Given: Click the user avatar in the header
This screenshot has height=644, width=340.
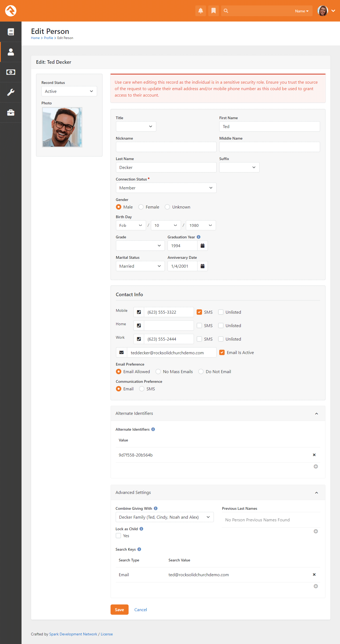Looking at the screenshot, I should [x=323, y=11].
